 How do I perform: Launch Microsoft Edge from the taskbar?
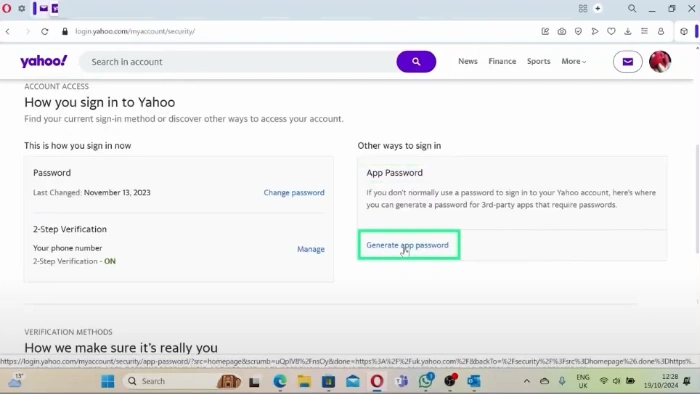tap(280, 382)
